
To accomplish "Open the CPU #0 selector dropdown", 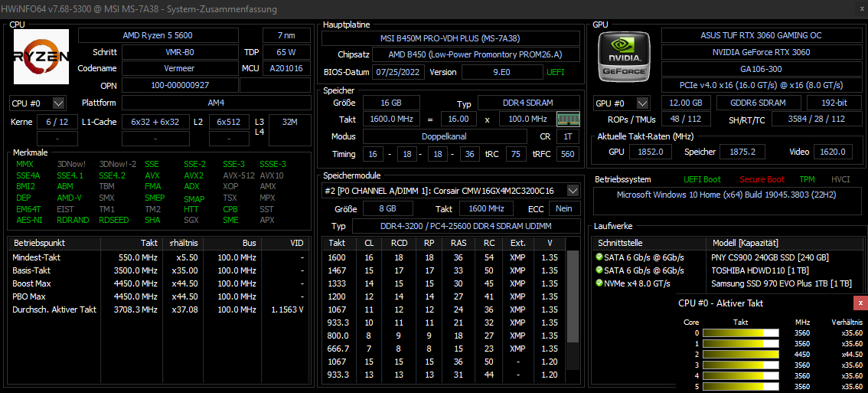I will point(59,103).
